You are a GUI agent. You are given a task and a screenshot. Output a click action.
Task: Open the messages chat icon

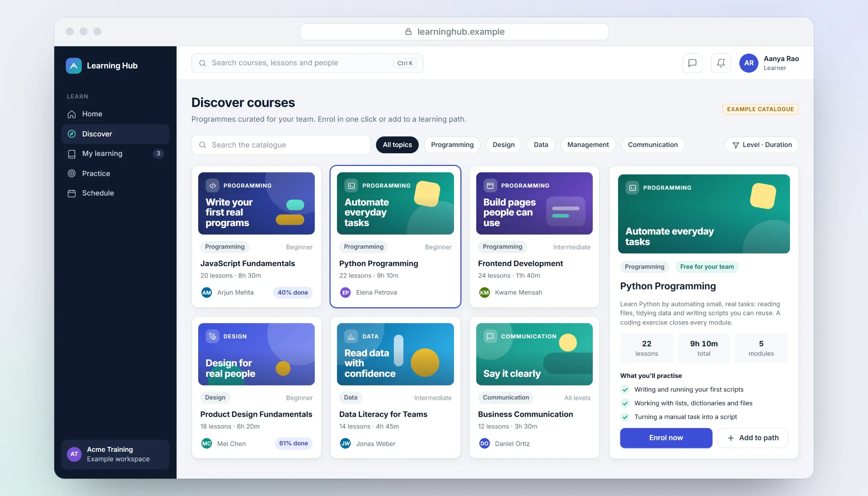[692, 63]
